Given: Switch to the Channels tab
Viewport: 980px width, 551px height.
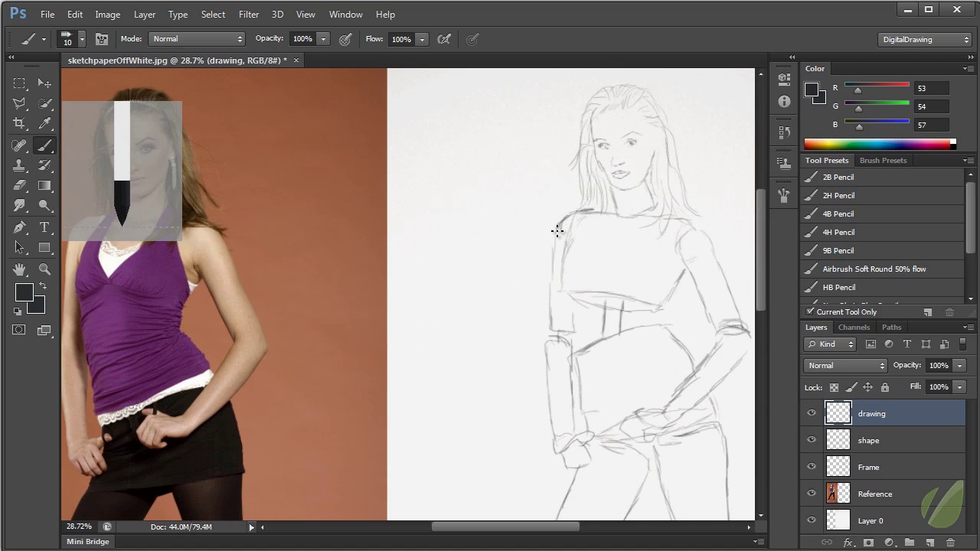Looking at the screenshot, I should [853, 328].
